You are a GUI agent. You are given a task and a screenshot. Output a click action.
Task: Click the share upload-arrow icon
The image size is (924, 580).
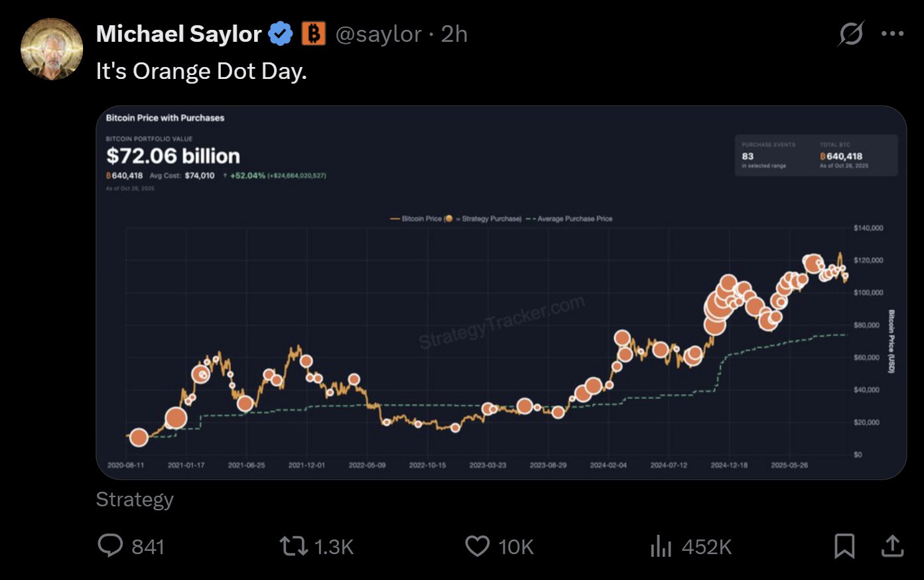click(x=892, y=545)
